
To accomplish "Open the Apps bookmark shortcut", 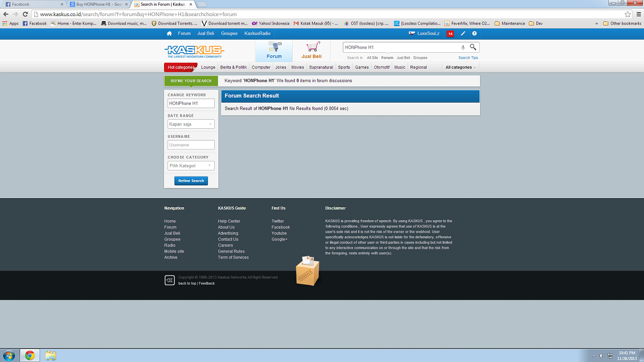I will point(11,23).
